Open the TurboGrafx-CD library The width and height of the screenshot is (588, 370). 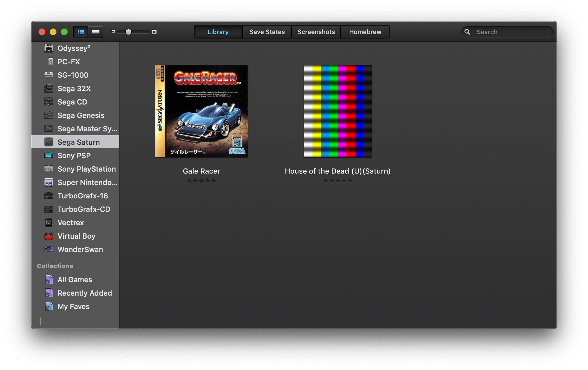click(x=84, y=209)
